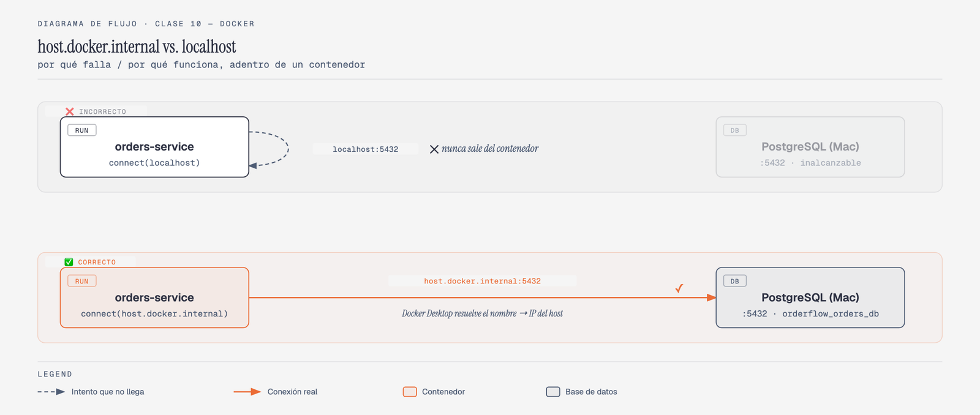This screenshot has width=980, height=415.
Task: Click ':5432 · inalcanzable' text
Action: point(810,163)
